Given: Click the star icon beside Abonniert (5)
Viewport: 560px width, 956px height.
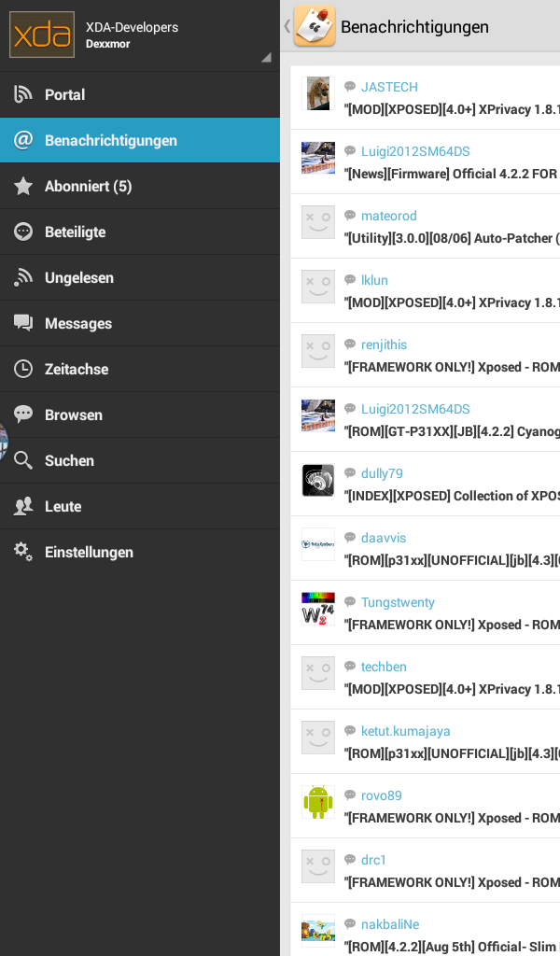Looking at the screenshot, I should point(23,186).
